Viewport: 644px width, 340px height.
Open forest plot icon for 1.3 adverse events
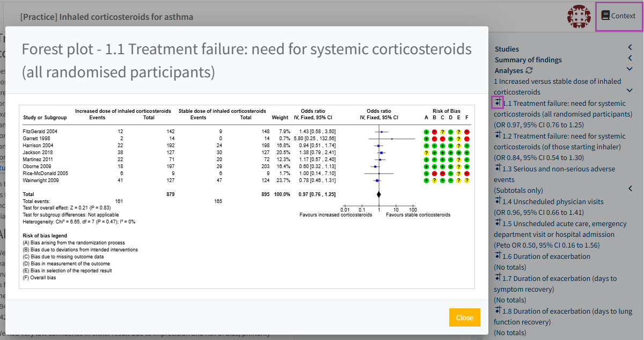497,168
